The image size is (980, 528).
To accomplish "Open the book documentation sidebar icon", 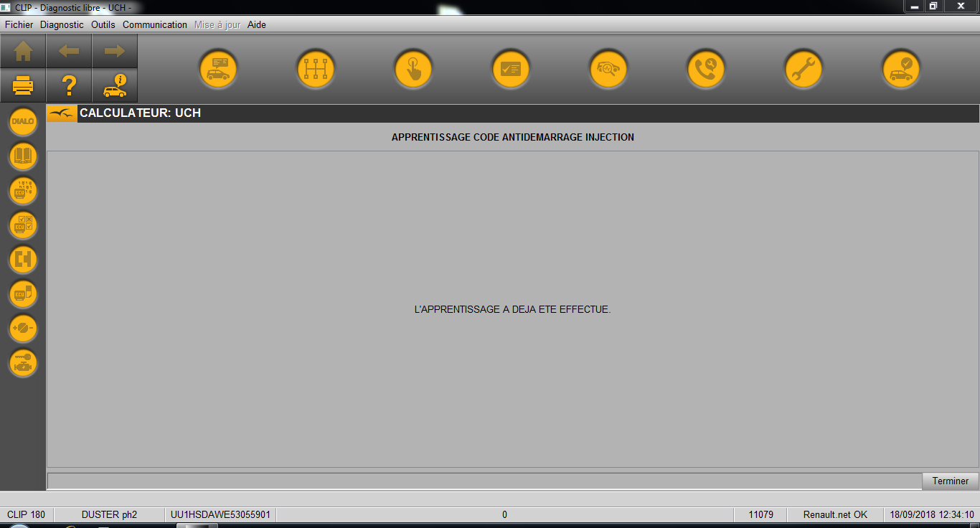I will (x=23, y=156).
